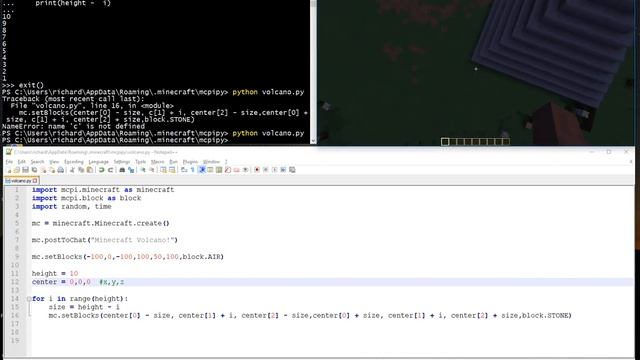
Task: Open the Plugins menu
Action: pos(190,162)
